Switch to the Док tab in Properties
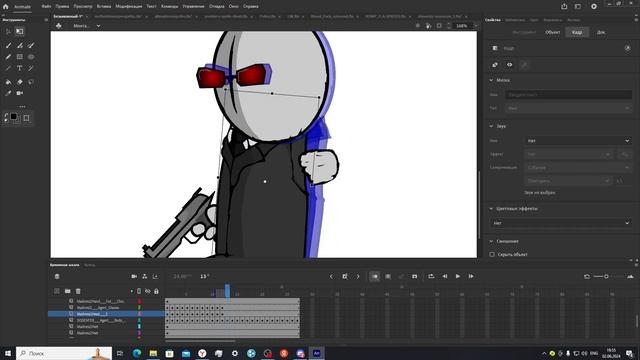The image size is (640, 360). tap(601, 32)
